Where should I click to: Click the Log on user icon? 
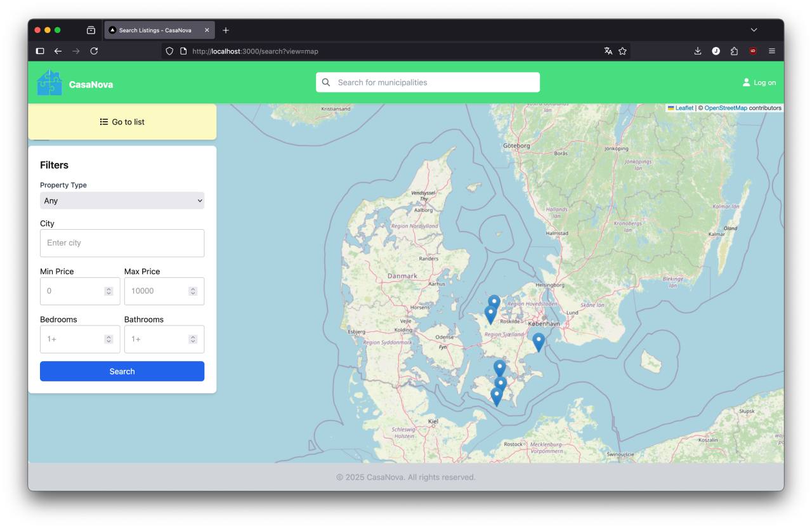click(x=746, y=82)
